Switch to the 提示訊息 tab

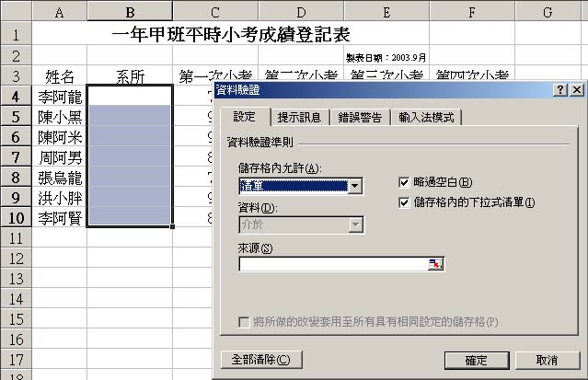pyautogui.click(x=300, y=118)
